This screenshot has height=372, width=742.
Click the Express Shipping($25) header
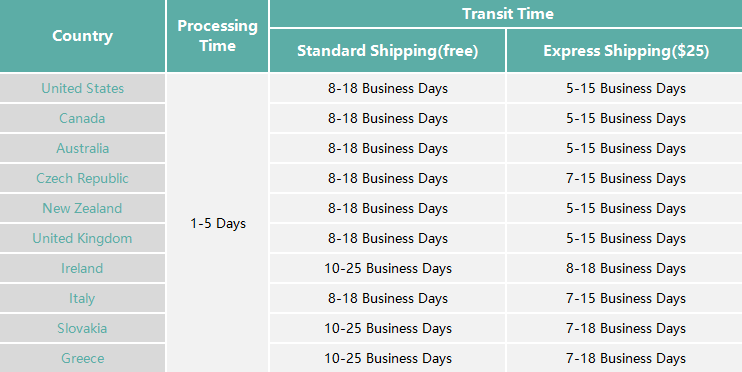626,51
